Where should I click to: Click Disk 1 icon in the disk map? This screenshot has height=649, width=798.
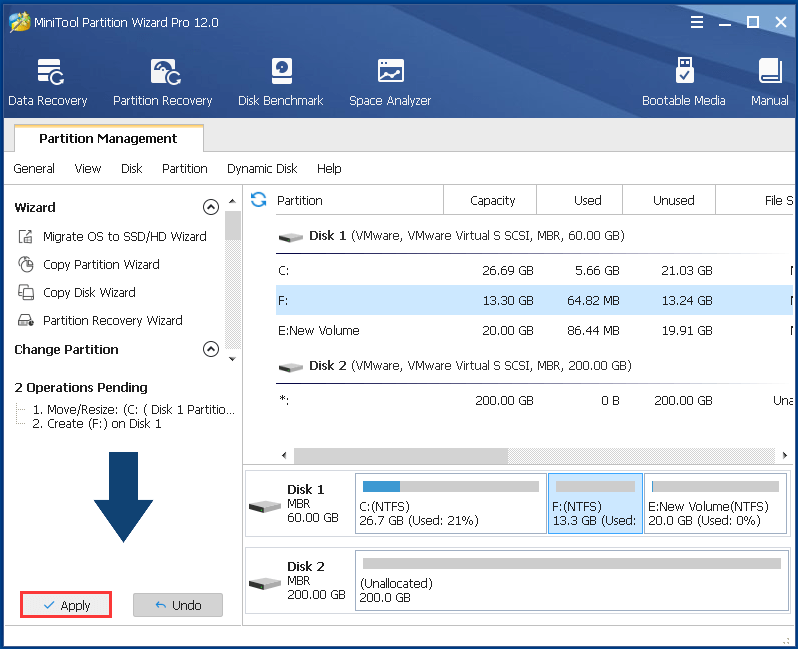coord(265,506)
